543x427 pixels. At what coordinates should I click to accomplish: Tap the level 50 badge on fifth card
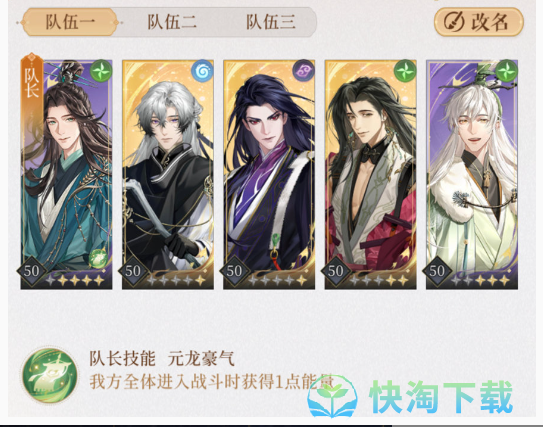point(437,271)
